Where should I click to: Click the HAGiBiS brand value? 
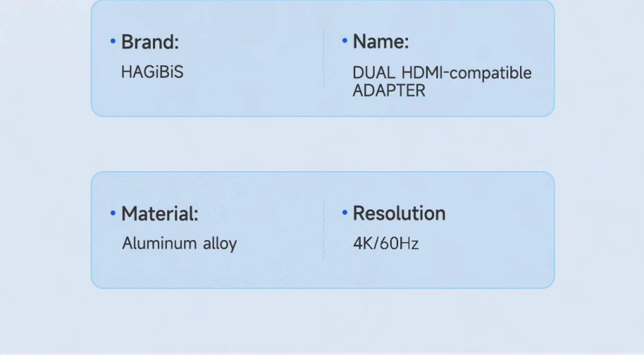152,71
